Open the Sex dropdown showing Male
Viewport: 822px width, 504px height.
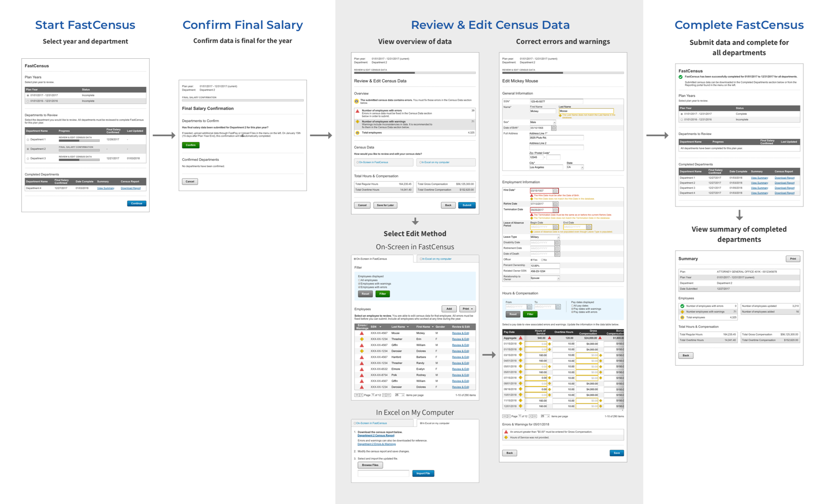coord(542,122)
